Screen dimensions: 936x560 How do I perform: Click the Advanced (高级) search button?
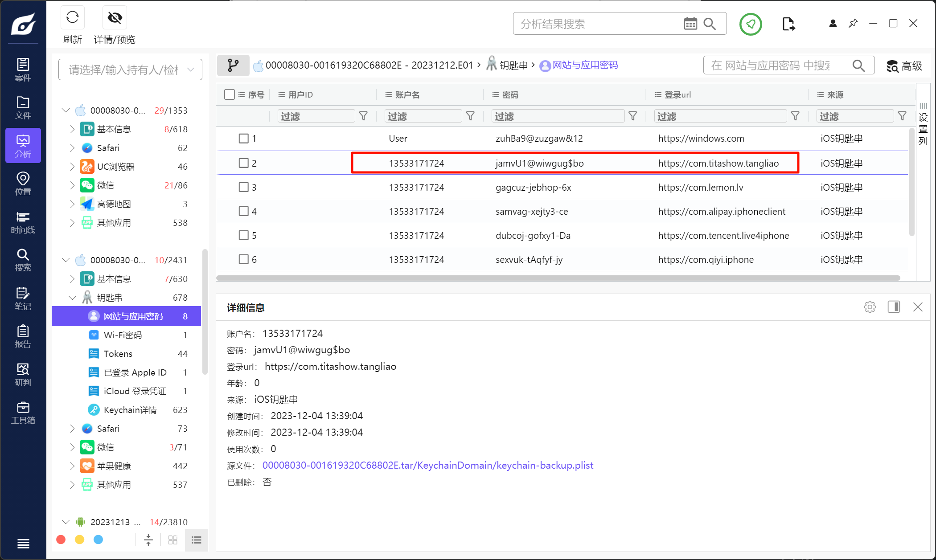coord(904,66)
